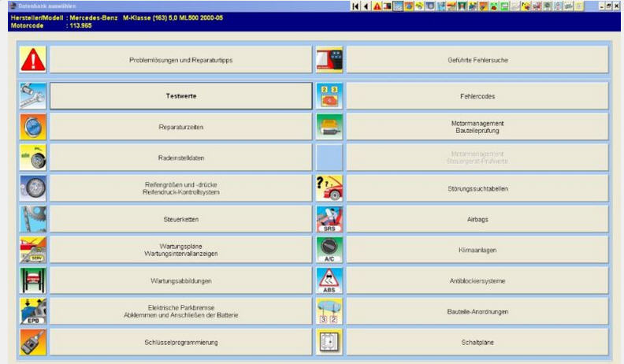Viewport: 624px width, 364px height.
Task: Jump to first page using toolbar arrow
Action: coord(357,6)
